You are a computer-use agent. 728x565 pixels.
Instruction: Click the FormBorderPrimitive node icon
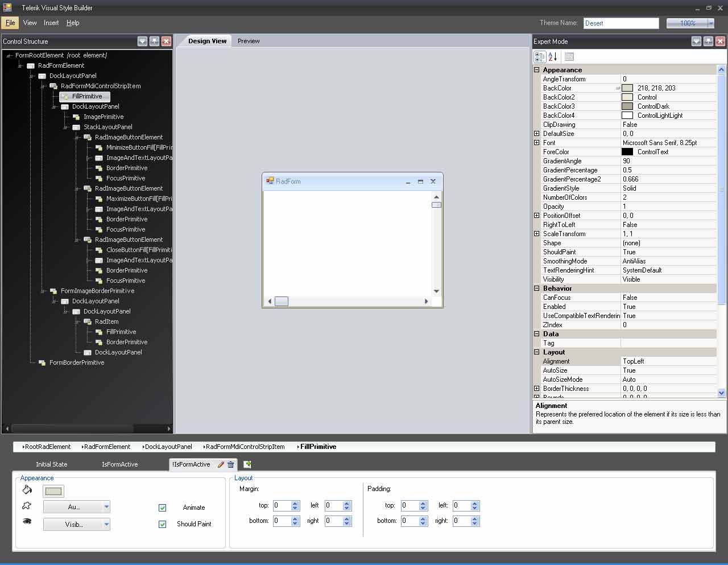coord(42,362)
